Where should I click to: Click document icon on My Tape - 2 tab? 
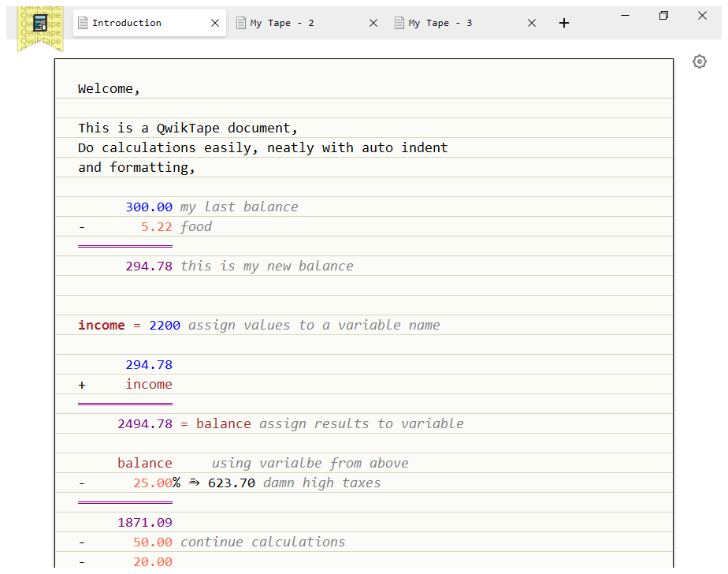(241, 24)
